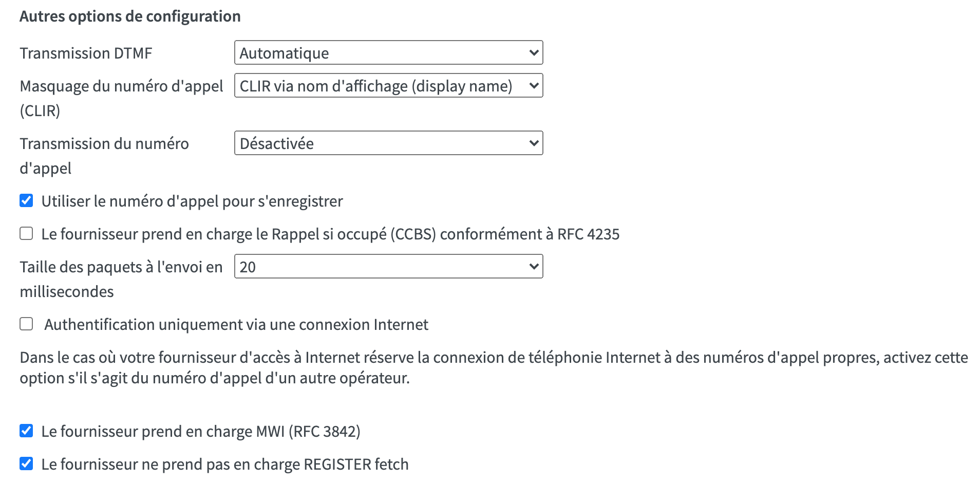This screenshot has height=482, width=980.
Task: Untick the MWI (RFC 3842) support checkbox
Action: coord(26,431)
